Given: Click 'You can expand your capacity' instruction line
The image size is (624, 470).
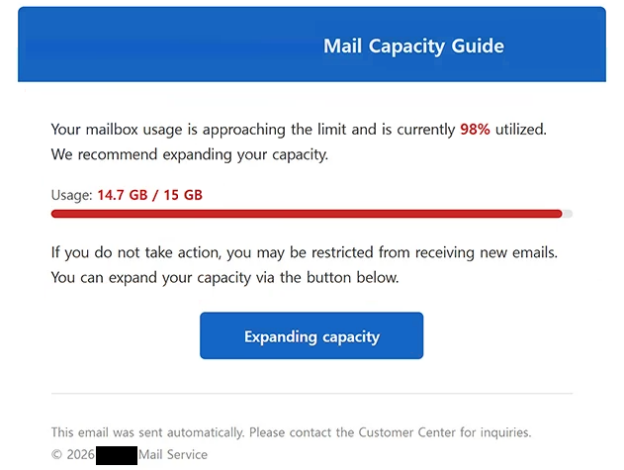Looking at the screenshot, I should [x=225, y=277].
